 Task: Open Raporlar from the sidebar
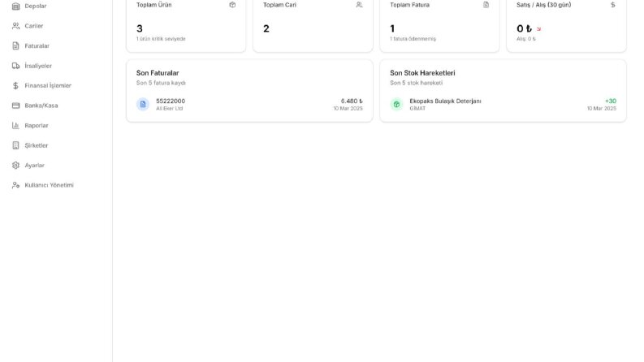click(37, 125)
